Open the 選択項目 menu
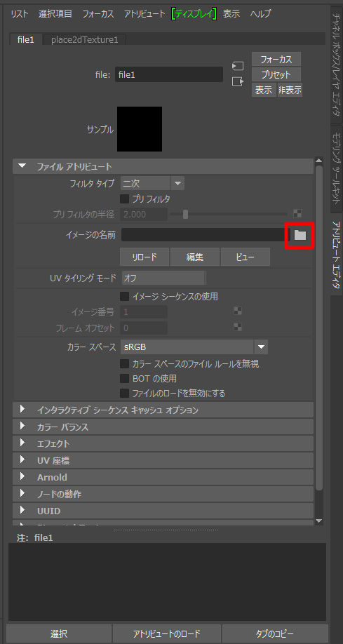The image size is (343, 644). 55,13
